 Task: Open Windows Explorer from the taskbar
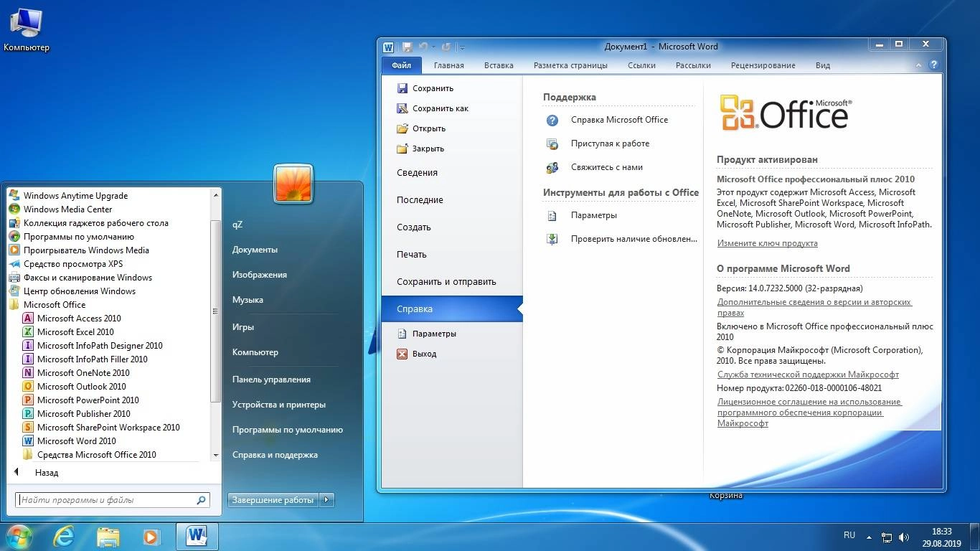108,537
